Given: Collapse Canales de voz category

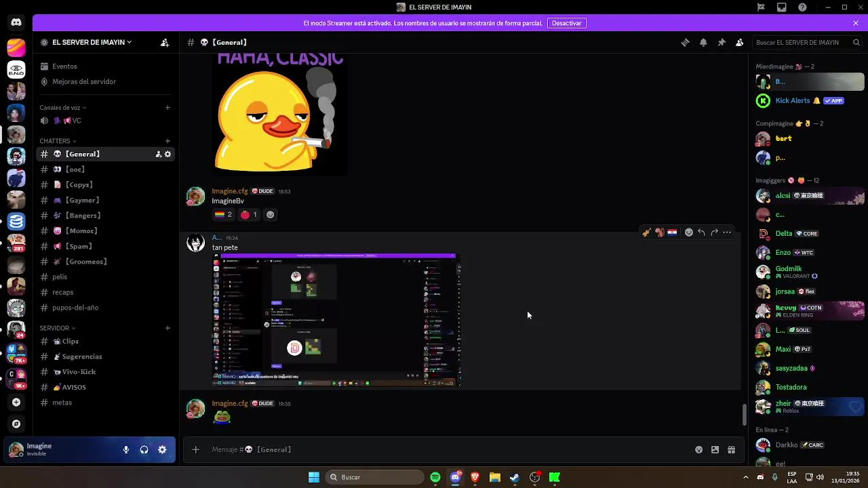Looking at the screenshot, I should (x=62, y=108).
